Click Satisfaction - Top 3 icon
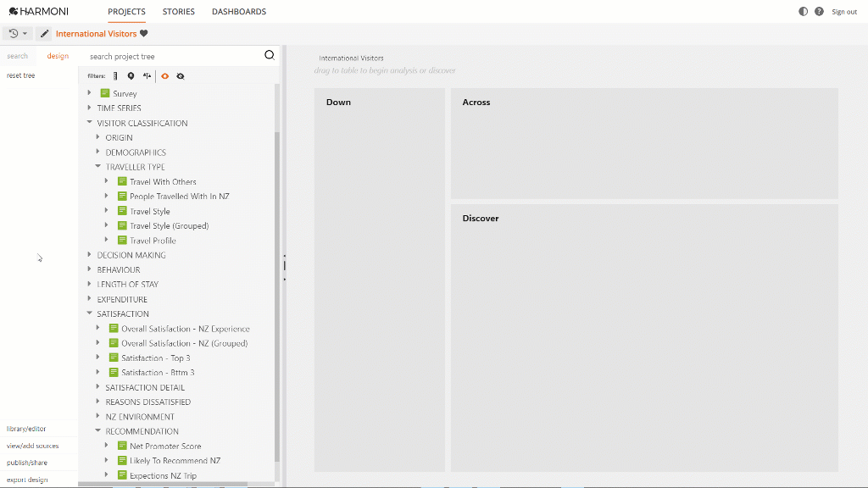868x488 pixels. tap(114, 358)
